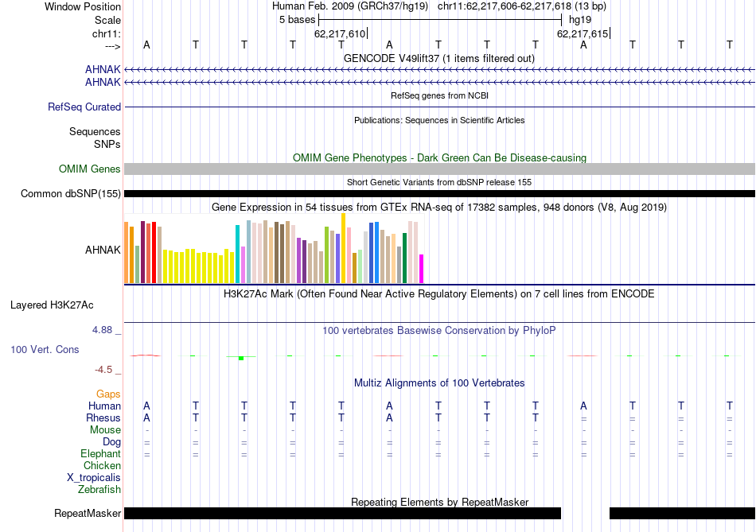756x532 pixels.
Task: Open the OMIM Gene Phenotypes track title
Action: coord(439,157)
